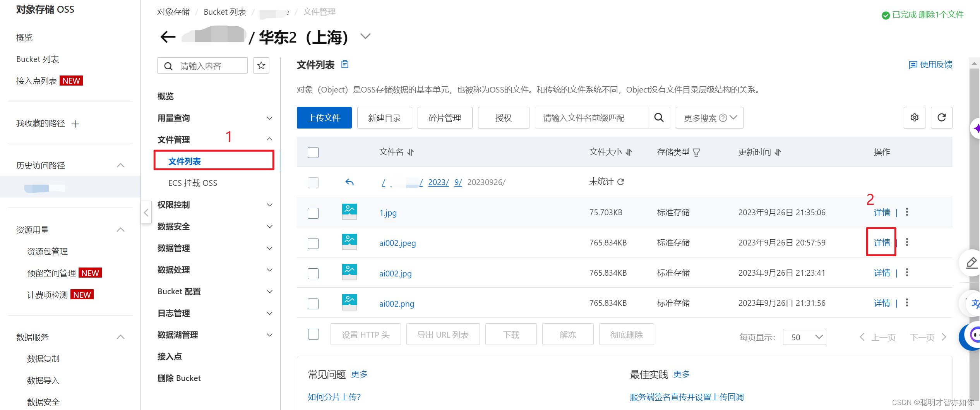
Task: Tick the bottom batch-action checkbox
Action: tap(314, 334)
